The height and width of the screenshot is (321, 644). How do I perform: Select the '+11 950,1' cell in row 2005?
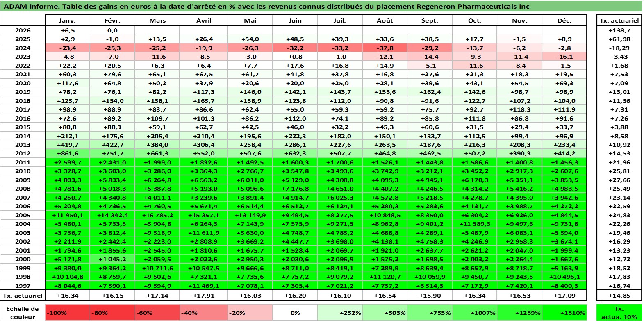(67, 215)
